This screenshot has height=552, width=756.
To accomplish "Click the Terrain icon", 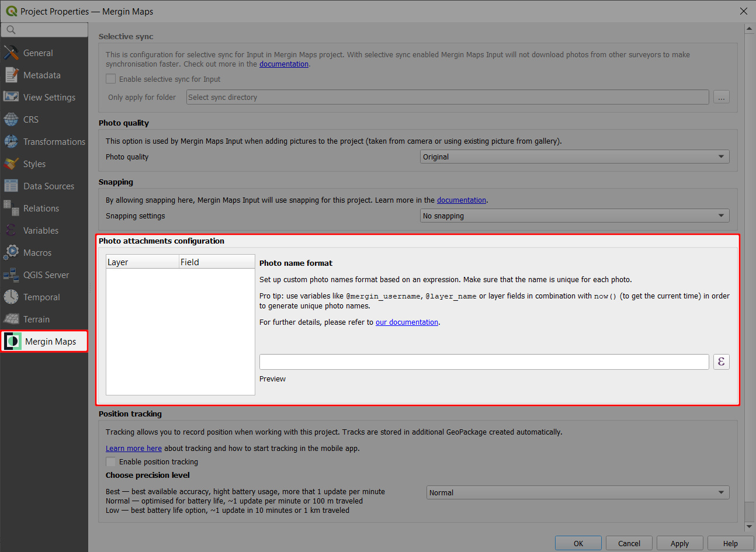I will pos(11,319).
